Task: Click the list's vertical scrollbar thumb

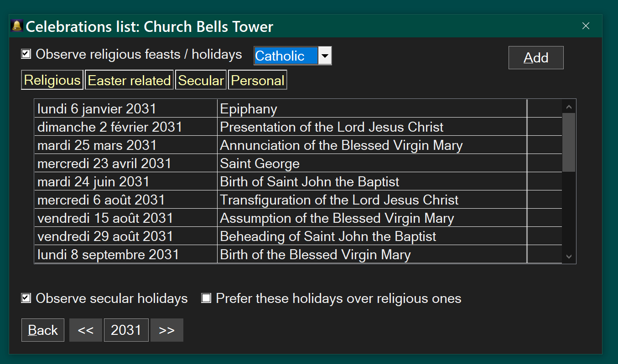Action: point(568,142)
